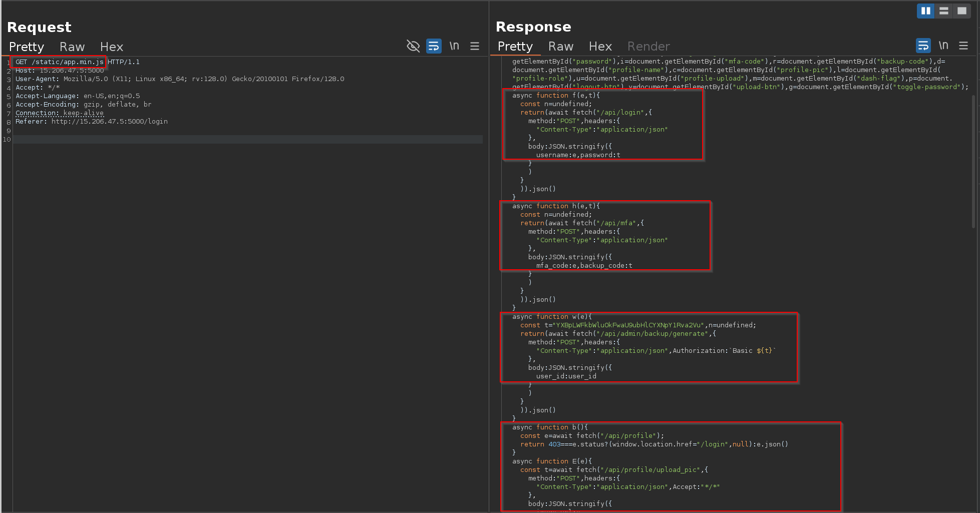Click the Response pane vertical scrollbar

pyautogui.click(x=973, y=160)
